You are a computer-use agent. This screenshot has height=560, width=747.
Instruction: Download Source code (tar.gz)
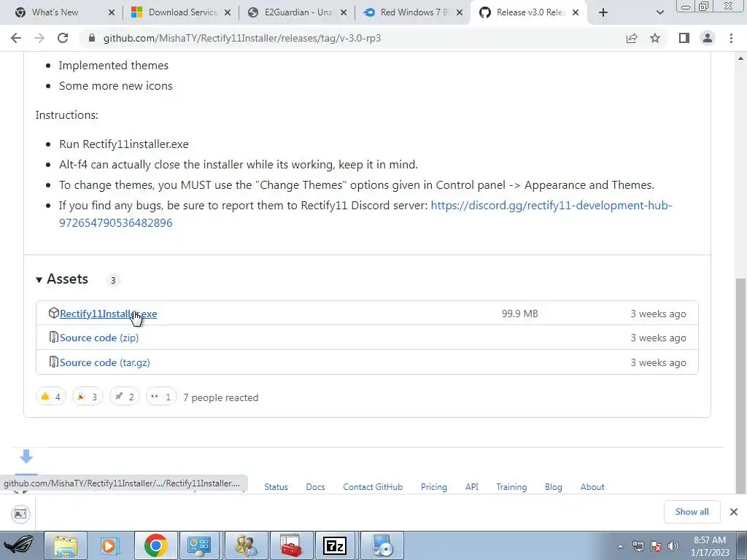coord(105,362)
